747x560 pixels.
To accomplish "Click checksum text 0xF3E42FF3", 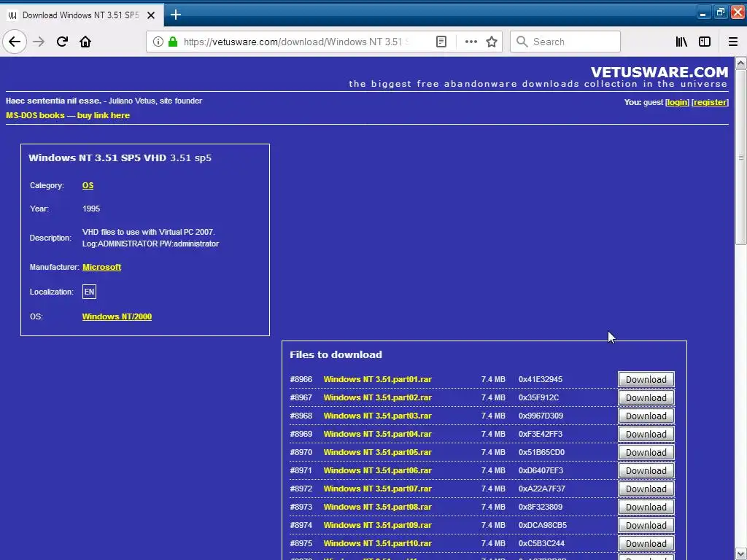I will tap(541, 434).
